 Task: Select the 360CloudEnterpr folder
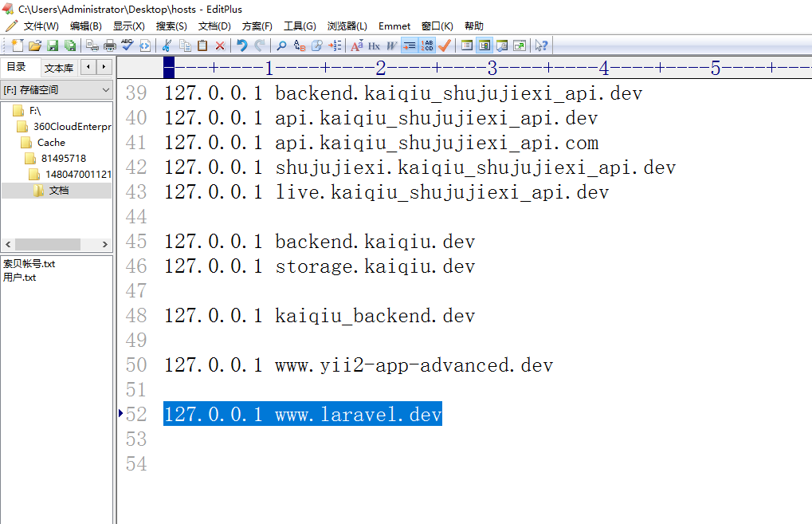(x=72, y=127)
